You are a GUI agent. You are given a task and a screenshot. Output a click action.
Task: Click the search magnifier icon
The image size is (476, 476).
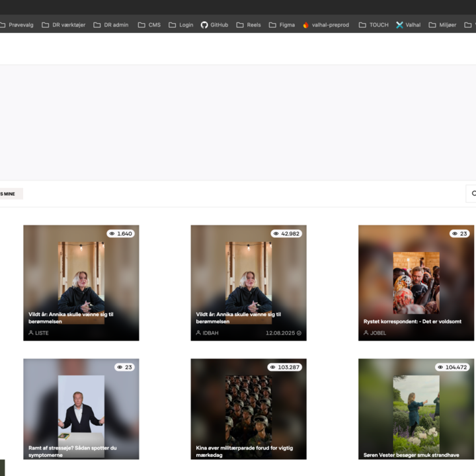(x=472, y=194)
